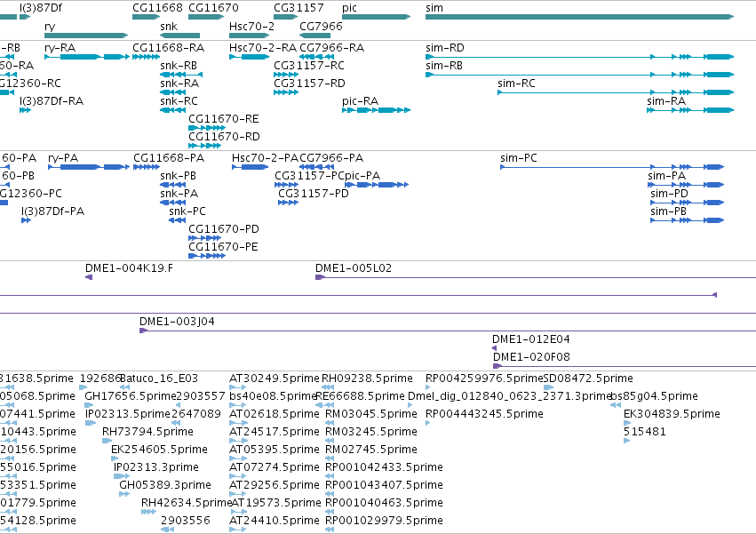Select the snk-RB transcript
This screenshot has height=534, width=756.
181,75
